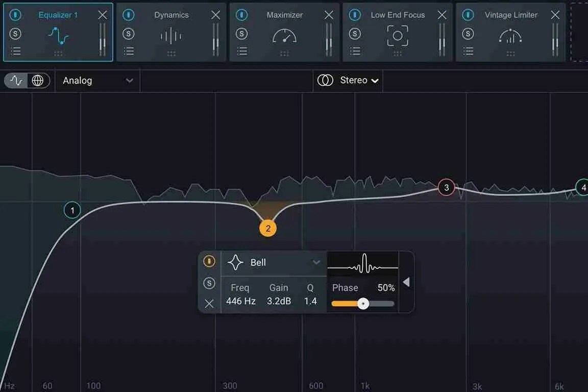
Task: Click the add module slot on the right
Action: (x=582, y=32)
